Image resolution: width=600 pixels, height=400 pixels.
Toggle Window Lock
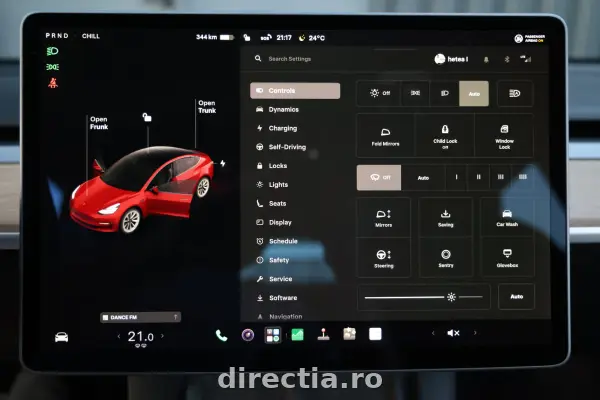504,136
